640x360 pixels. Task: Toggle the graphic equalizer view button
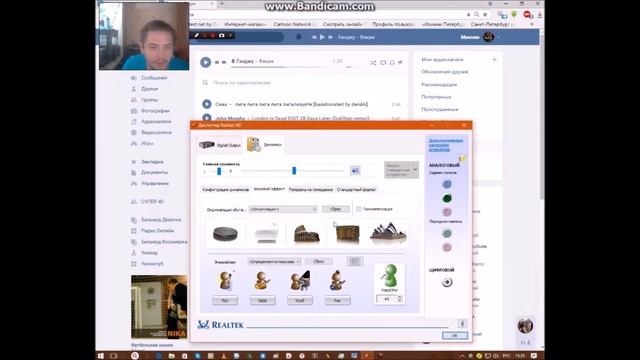pyautogui.click(x=354, y=261)
